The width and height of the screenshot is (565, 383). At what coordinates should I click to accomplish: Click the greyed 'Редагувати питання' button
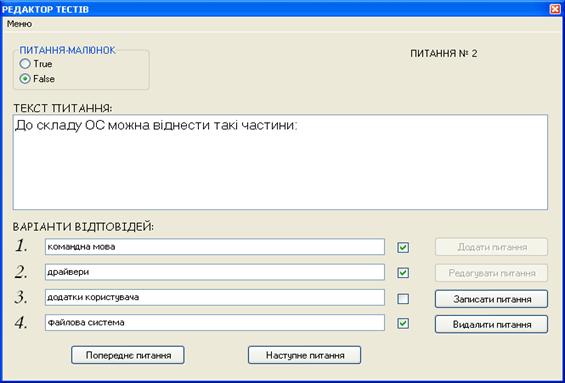coord(491,273)
